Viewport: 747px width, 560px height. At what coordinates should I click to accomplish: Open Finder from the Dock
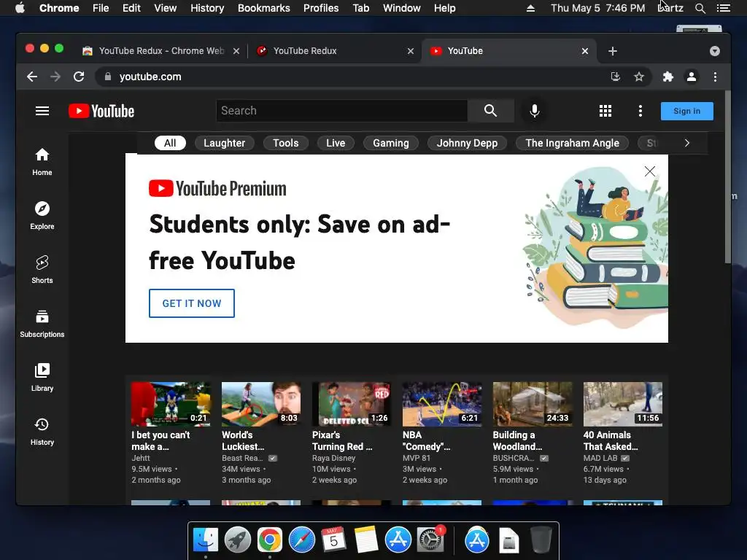tap(206, 540)
